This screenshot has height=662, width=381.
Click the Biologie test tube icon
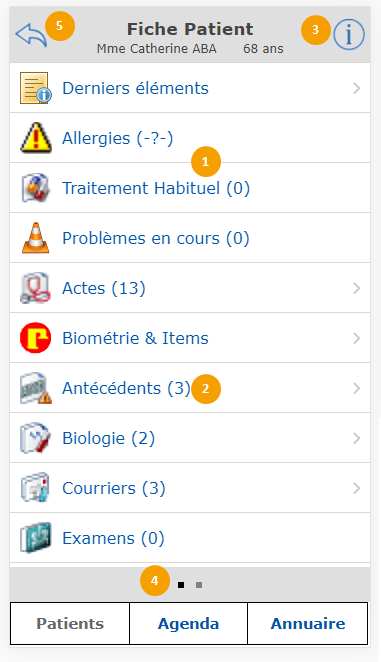tap(35, 438)
